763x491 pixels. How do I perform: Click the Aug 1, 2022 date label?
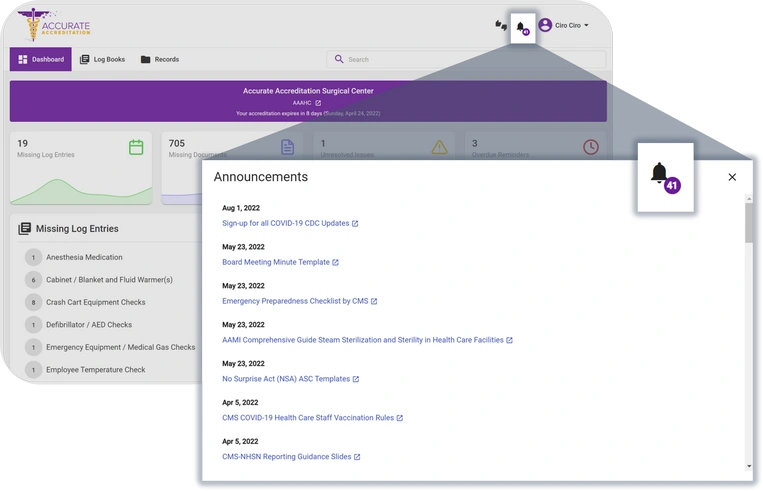click(x=241, y=208)
